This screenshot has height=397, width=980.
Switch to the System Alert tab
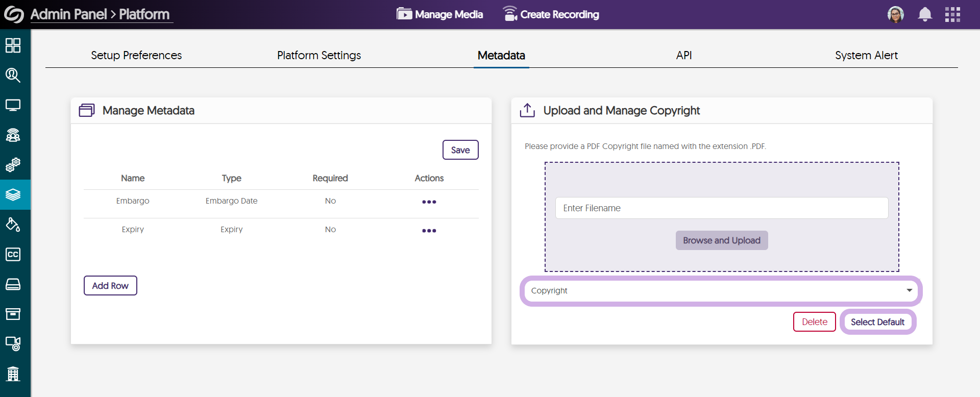[866, 55]
